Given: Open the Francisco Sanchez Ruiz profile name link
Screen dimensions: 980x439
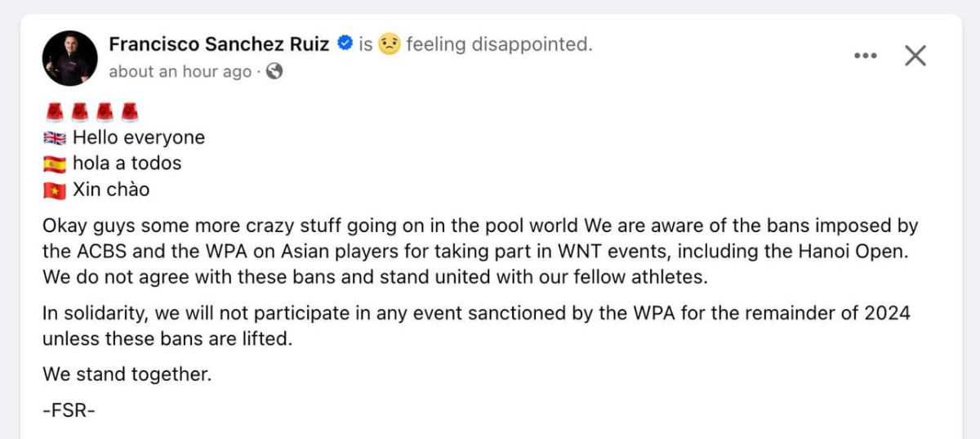Looking at the screenshot, I should 219,44.
